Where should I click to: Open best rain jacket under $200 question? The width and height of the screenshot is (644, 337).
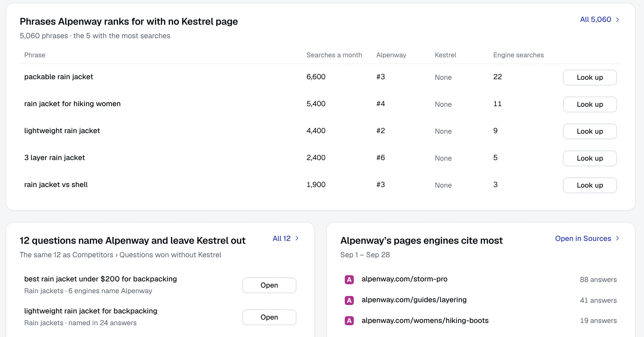click(x=269, y=285)
